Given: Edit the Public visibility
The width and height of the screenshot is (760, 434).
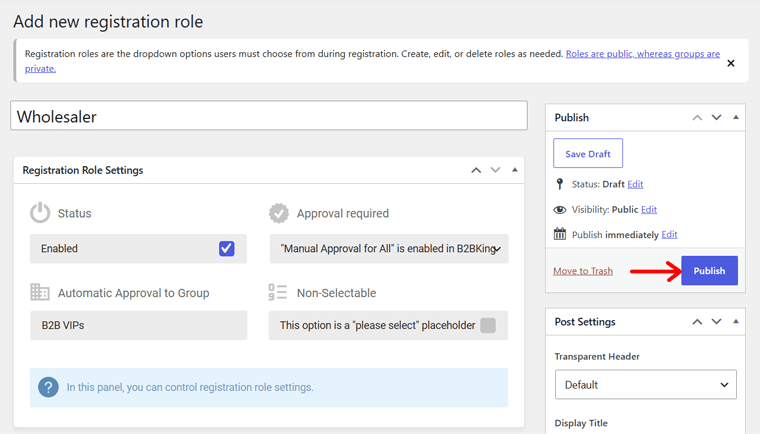Looking at the screenshot, I should point(649,209).
